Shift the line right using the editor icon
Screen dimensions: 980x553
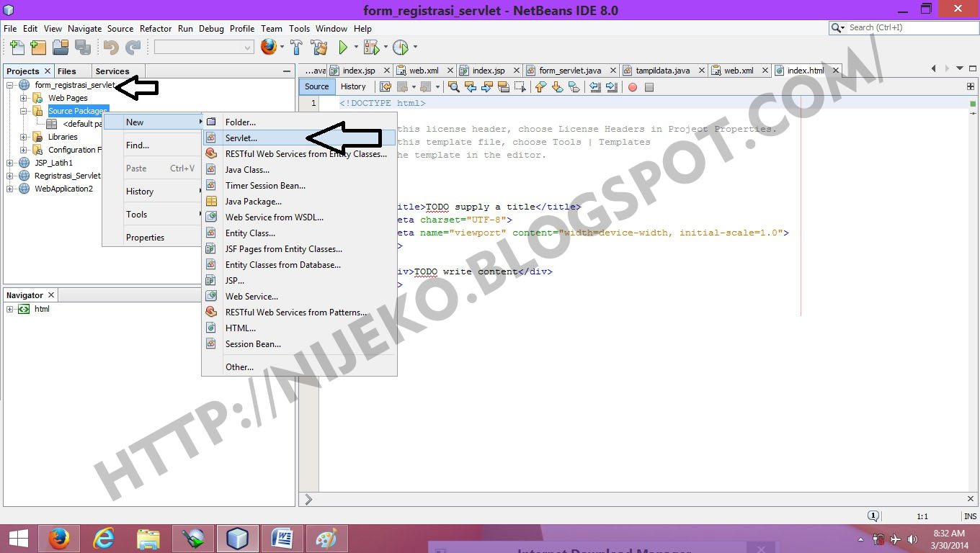(610, 86)
